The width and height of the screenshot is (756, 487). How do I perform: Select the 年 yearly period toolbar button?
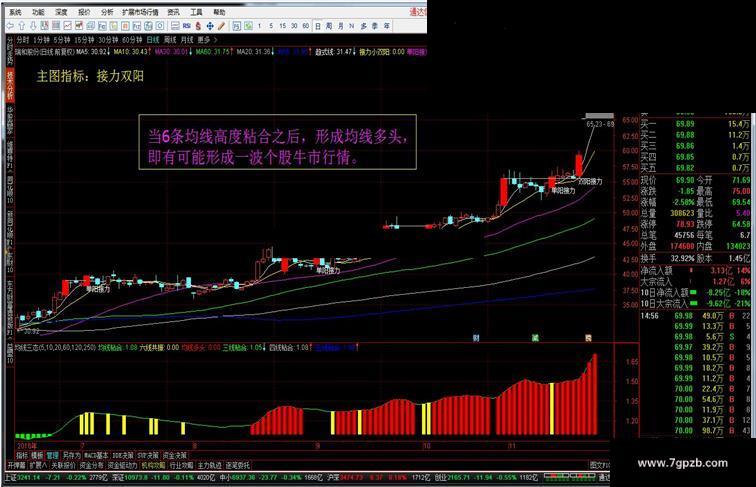point(386,26)
